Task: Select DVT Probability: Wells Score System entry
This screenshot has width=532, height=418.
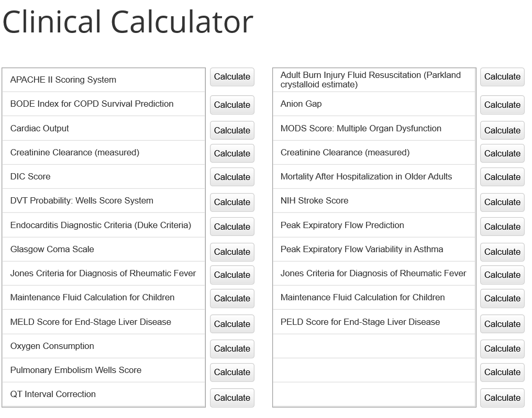Action: [82, 201]
